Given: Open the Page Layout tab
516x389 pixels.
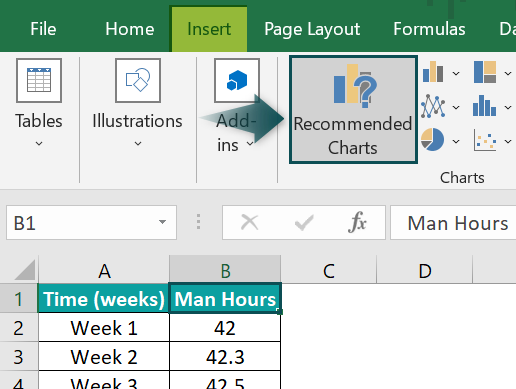Looking at the screenshot, I should (312, 29).
